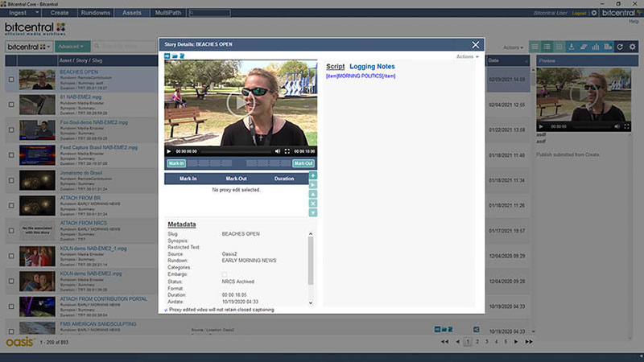Image resolution: width=644 pixels, height=362 pixels.
Task: Switch to the Logging Notes tab
Action: [372, 66]
